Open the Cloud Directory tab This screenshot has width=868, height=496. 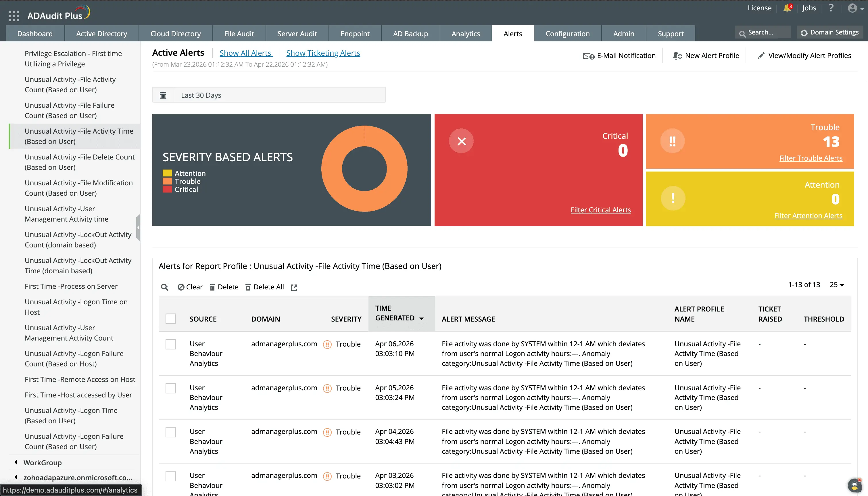[x=175, y=33]
